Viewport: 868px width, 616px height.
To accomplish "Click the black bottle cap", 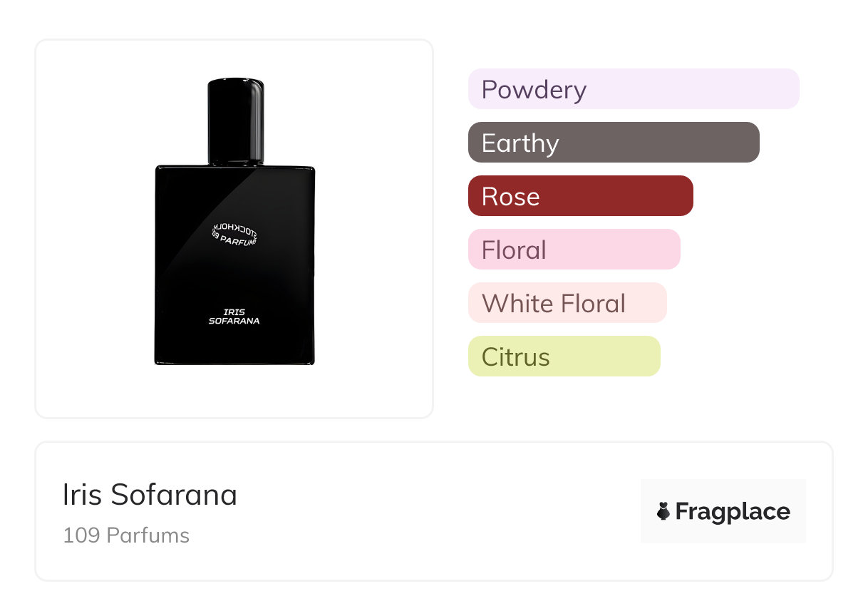I will click(x=235, y=120).
